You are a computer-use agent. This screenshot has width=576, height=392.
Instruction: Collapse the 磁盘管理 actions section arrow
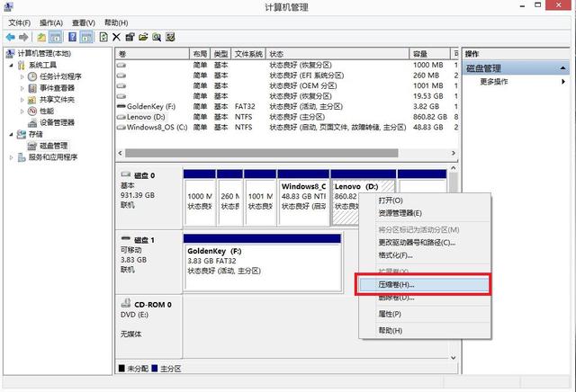click(562, 68)
